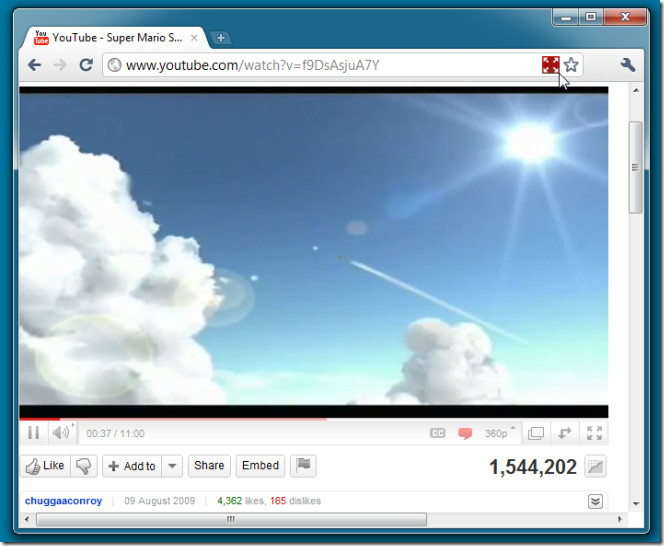Image resolution: width=664 pixels, height=546 pixels.
Task: Flag the video as inappropriate
Action: click(x=303, y=466)
